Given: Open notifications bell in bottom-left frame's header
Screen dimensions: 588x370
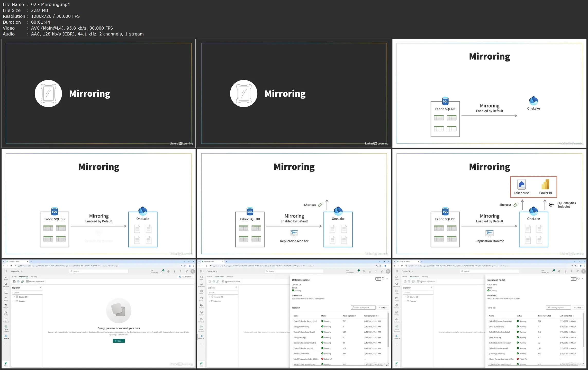Looking at the screenshot, I should point(162,271).
